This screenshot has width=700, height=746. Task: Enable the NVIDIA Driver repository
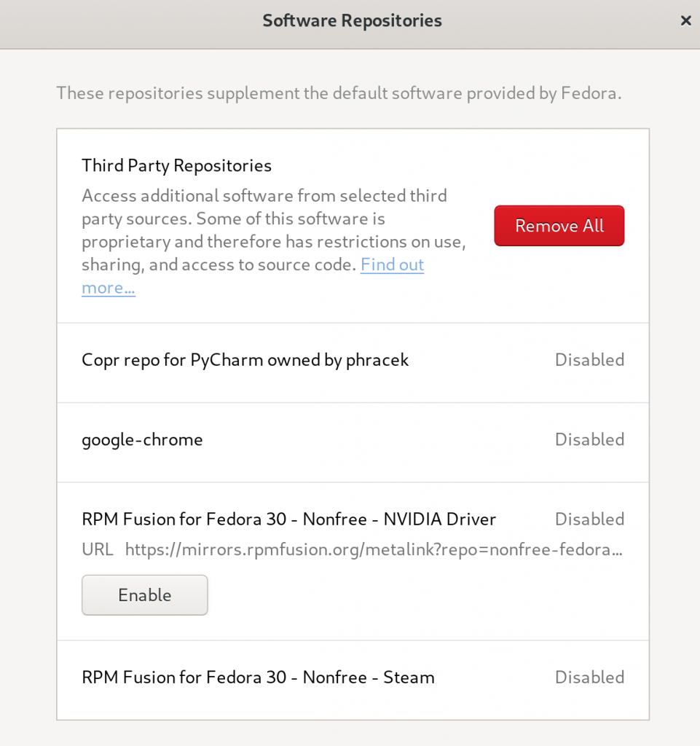pyautogui.click(x=144, y=594)
